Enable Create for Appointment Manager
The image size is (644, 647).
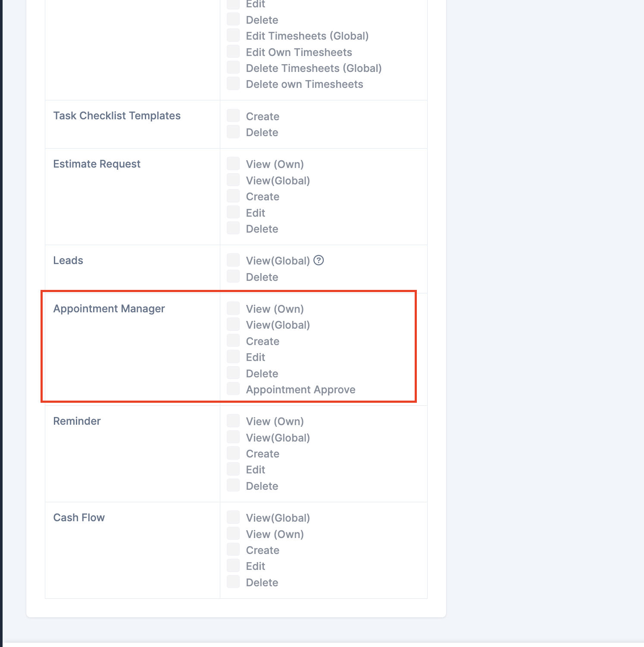tap(233, 340)
